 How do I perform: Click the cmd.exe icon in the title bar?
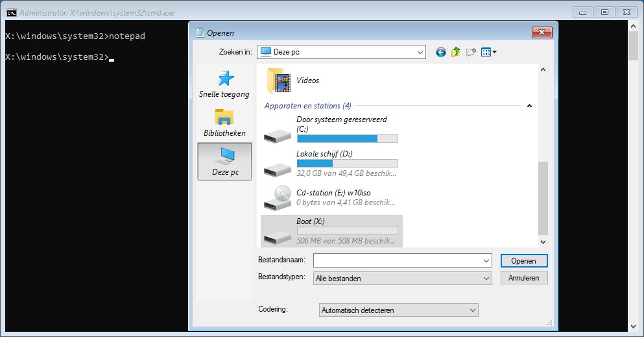pyautogui.click(x=12, y=13)
